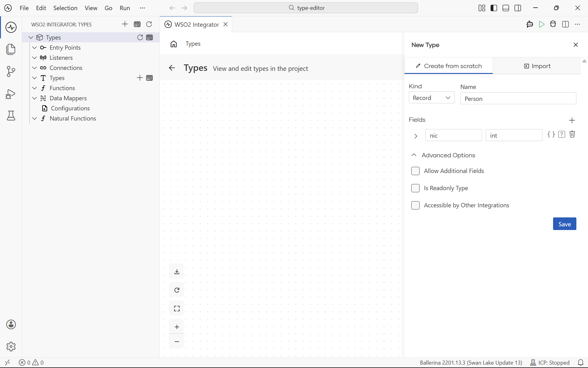This screenshot has width=588, height=368.
Task: Collapse Advanced Options section
Action: click(414, 155)
